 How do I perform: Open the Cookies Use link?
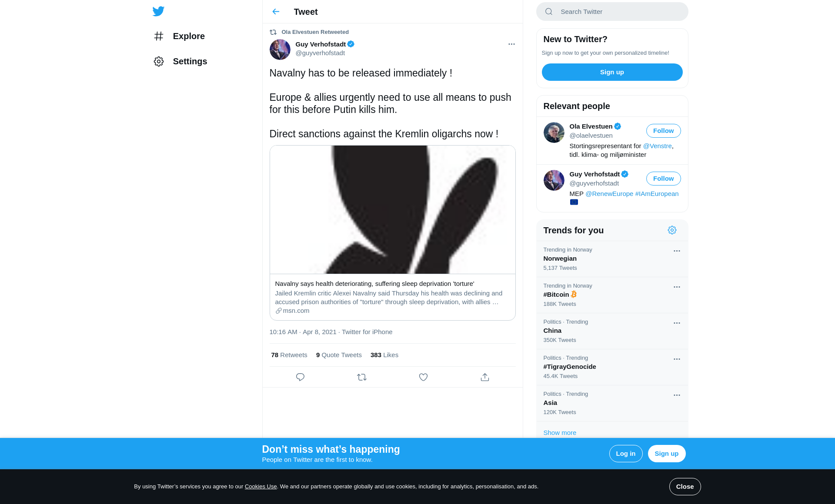click(x=261, y=487)
